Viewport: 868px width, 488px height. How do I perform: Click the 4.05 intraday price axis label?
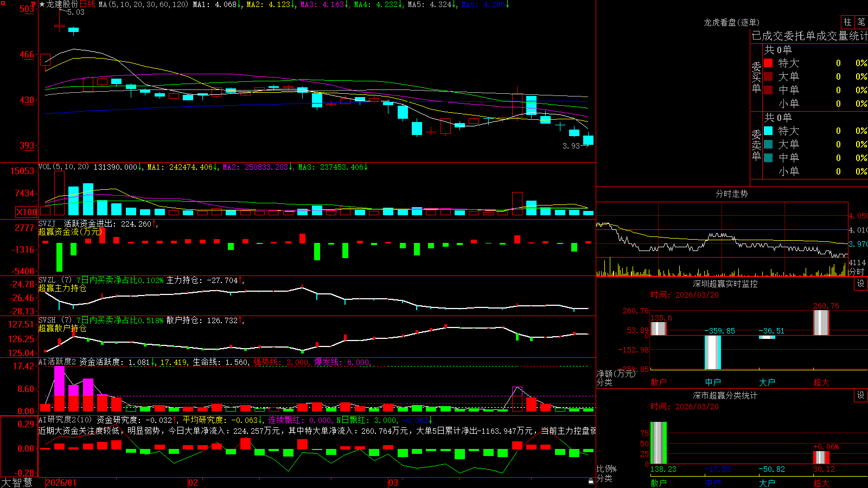tap(858, 216)
